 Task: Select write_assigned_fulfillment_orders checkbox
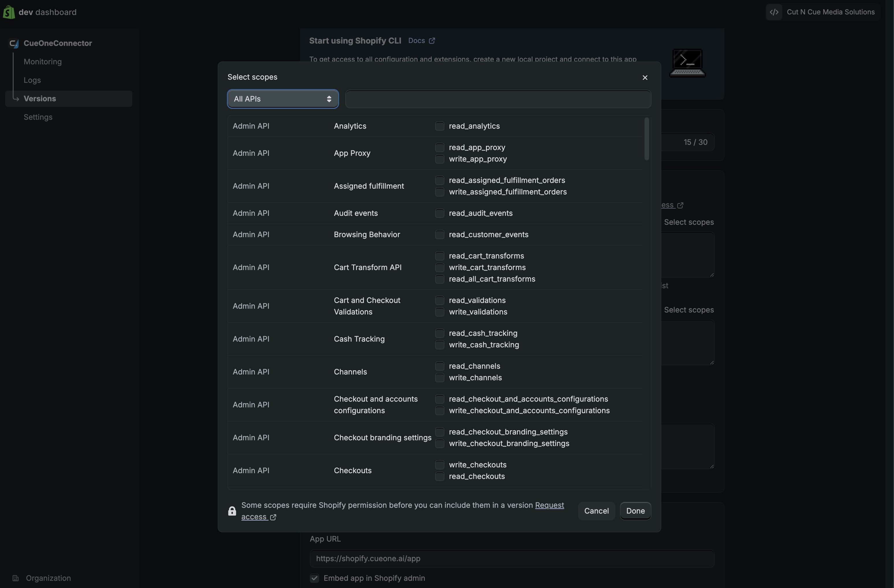[x=439, y=192]
